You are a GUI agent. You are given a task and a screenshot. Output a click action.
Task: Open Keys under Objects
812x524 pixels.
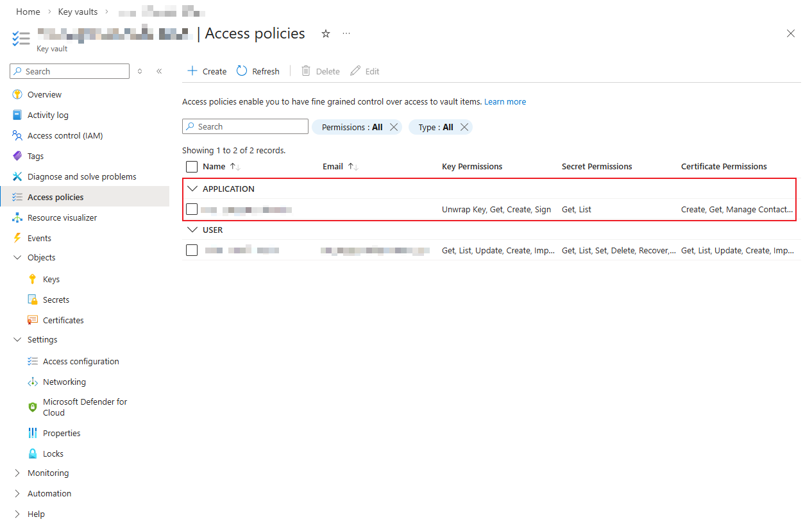click(51, 279)
